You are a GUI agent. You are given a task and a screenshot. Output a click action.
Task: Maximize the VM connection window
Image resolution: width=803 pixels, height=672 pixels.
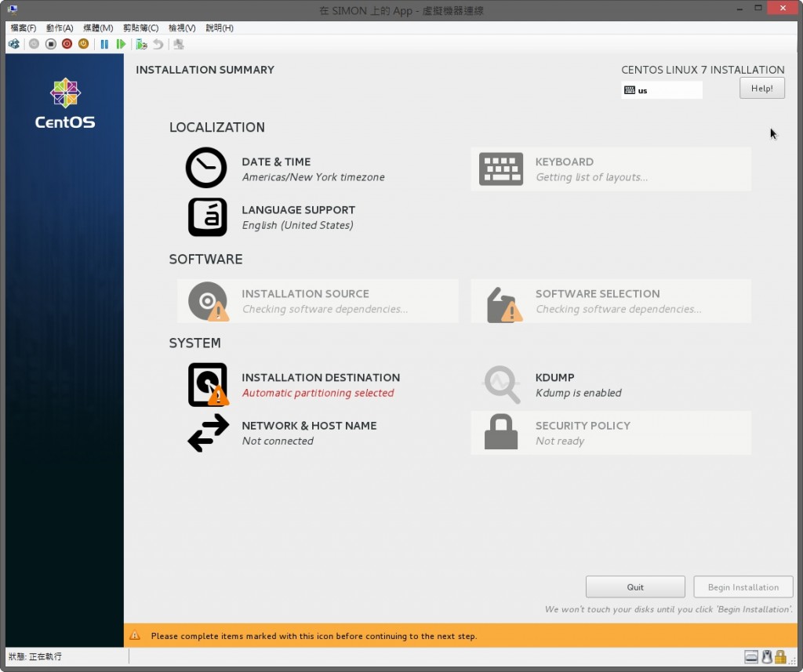point(758,8)
